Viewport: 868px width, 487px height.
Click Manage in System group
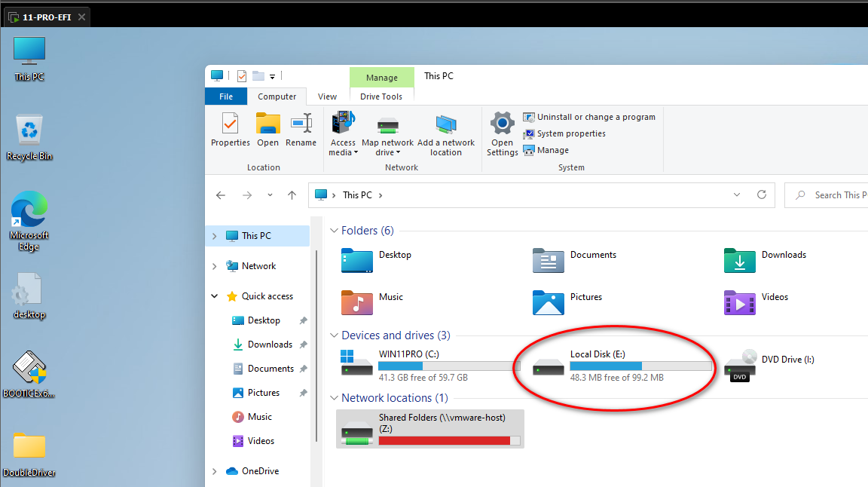coord(546,150)
